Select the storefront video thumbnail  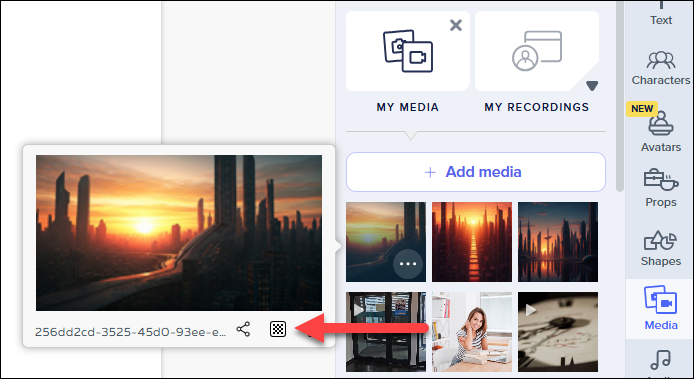[x=386, y=332]
